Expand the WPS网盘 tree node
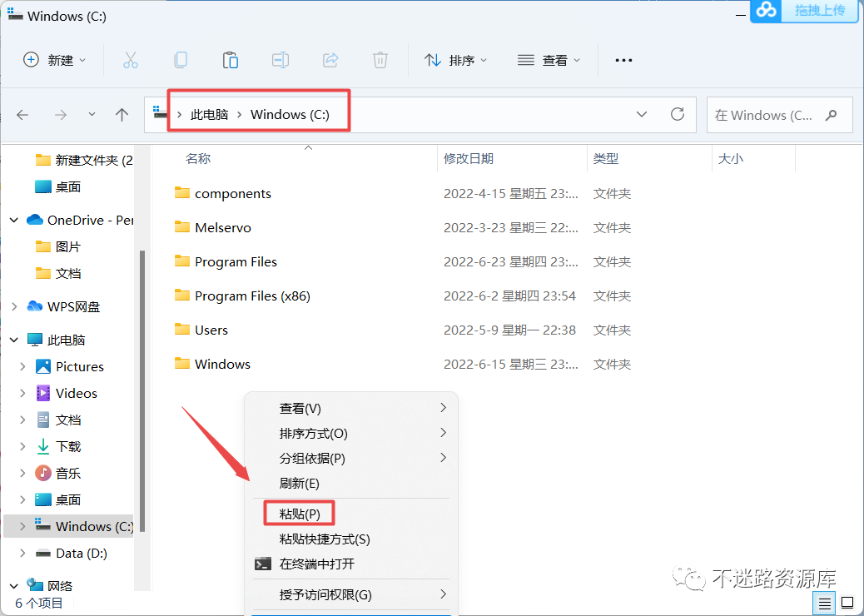Screen dimensions: 864x616 [14, 306]
